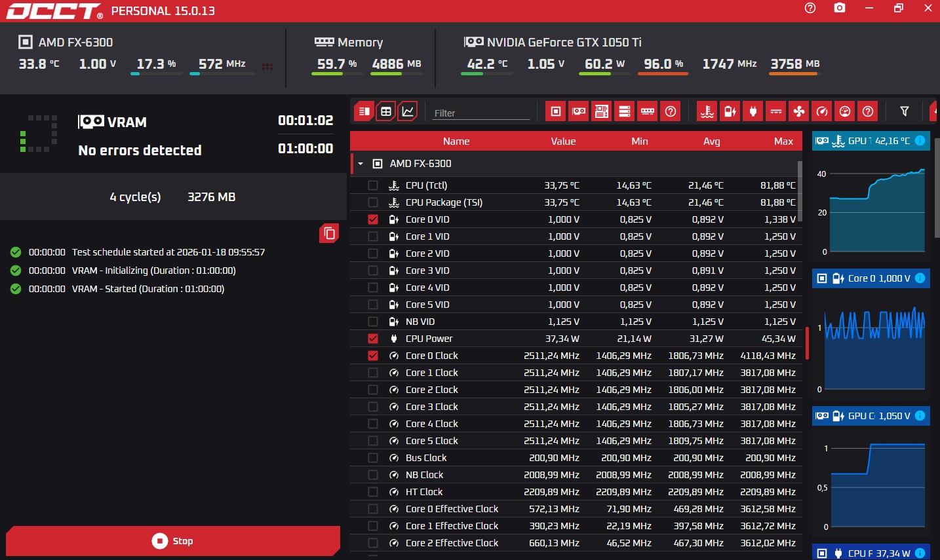
Task: Switch to the graph monitoring view
Action: click(408, 111)
